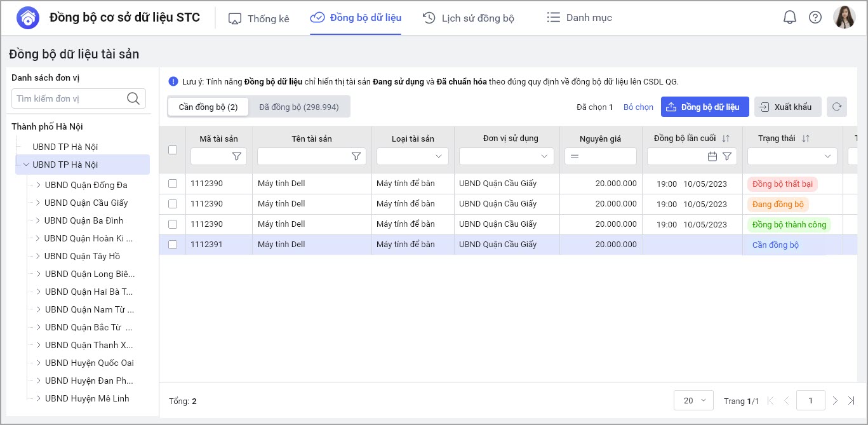Click the Bỏ chọn link
This screenshot has width=868, height=425.
coord(638,107)
